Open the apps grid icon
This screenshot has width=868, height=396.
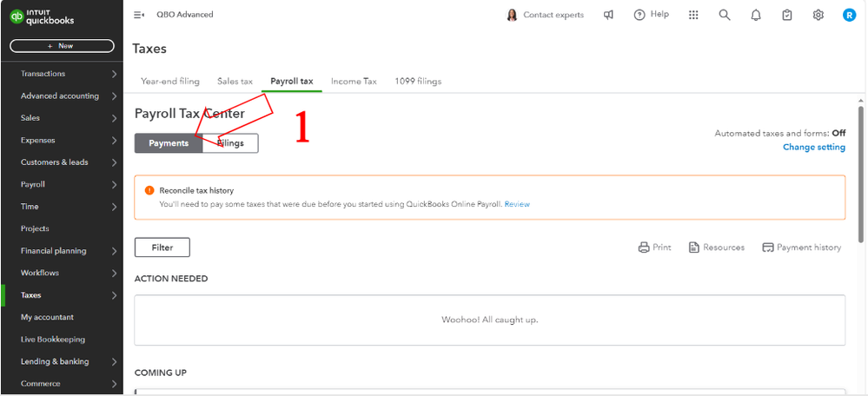click(692, 15)
